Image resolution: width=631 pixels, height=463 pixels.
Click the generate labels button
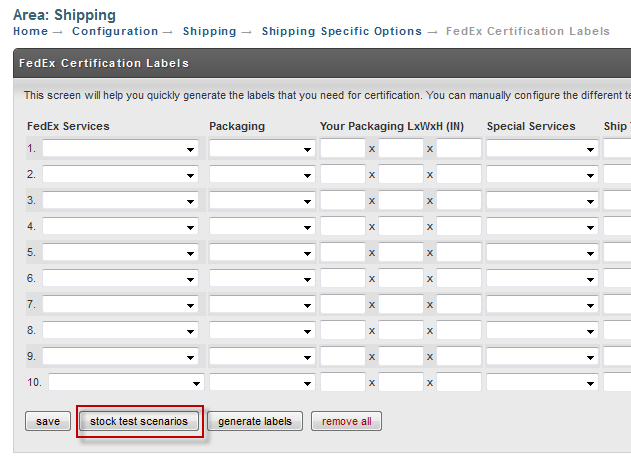click(x=255, y=421)
